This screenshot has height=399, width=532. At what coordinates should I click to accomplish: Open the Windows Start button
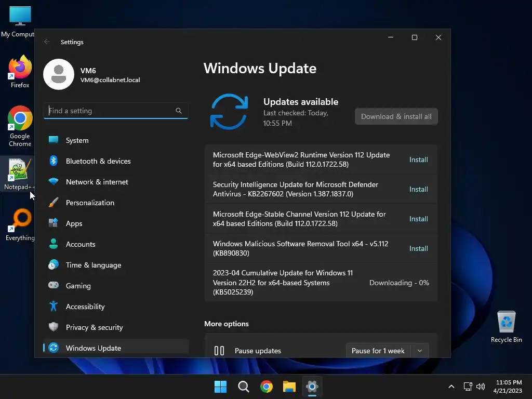(220, 387)
